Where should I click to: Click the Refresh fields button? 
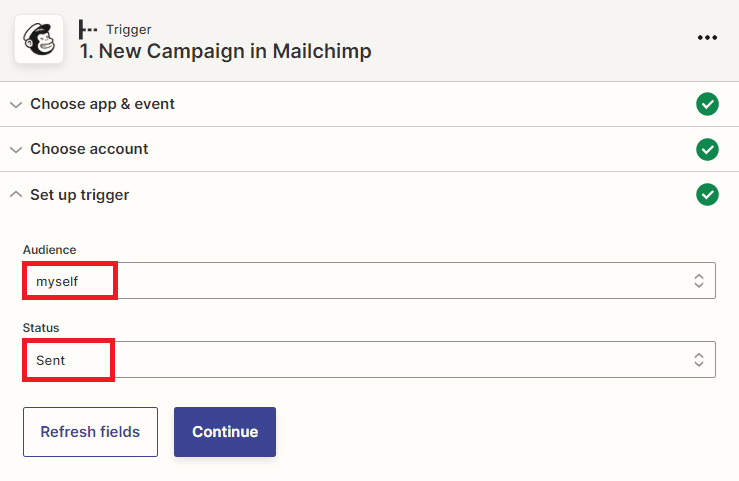[90, 432]
